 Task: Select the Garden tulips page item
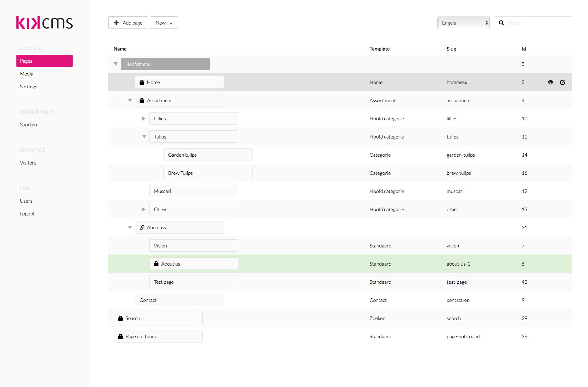[x=208, y=155]
